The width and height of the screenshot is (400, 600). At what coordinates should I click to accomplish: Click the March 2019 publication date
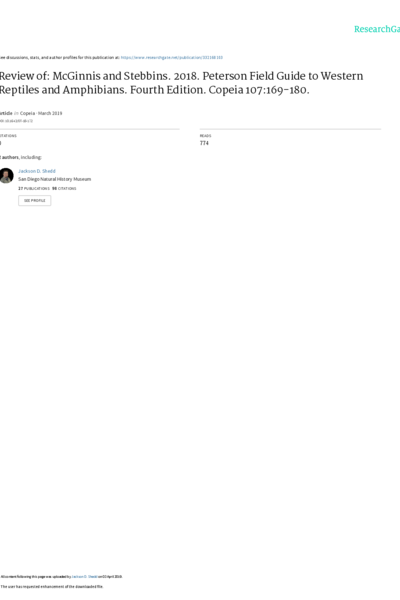coord(50,113)
